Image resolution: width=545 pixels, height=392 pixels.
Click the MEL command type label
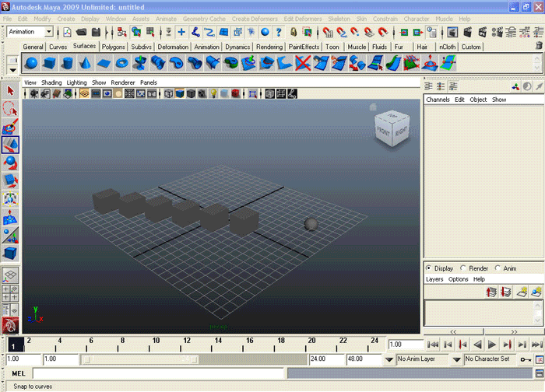(19, 373)
